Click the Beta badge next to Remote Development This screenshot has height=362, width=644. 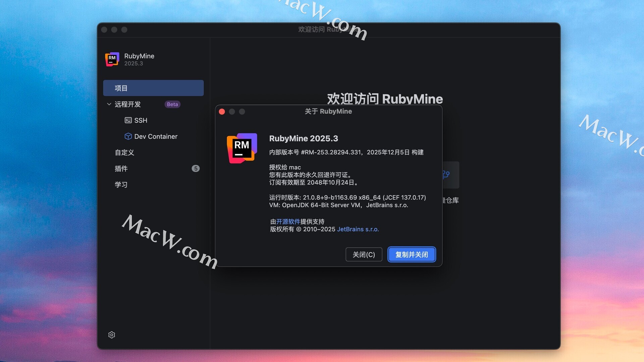(x=172, y=104)
